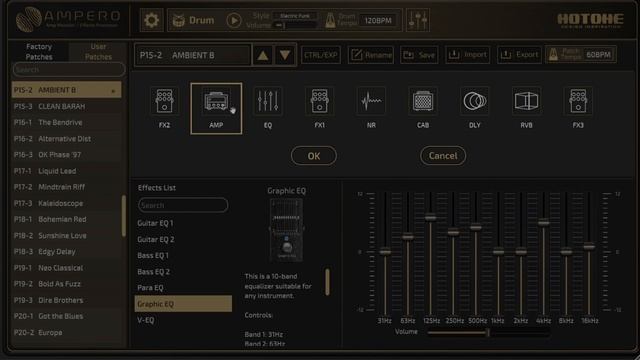Select the EQ module
640x360 pixels.
point(268,108)
